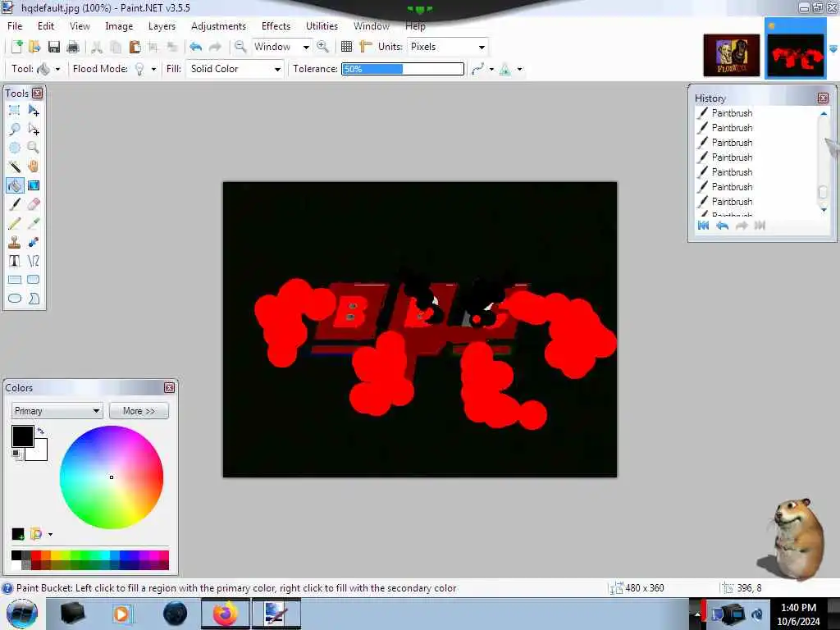The width and height of the screenshot is (840, 630).
Task: Select the Magic Wand tool
Action: tap(15, 167)
